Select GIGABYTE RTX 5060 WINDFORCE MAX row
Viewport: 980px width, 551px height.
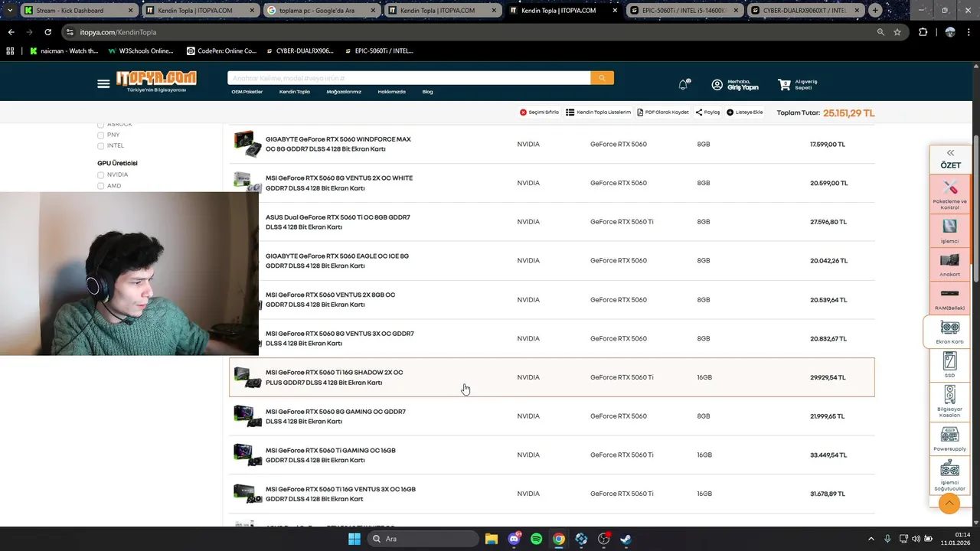click(551, 144)
